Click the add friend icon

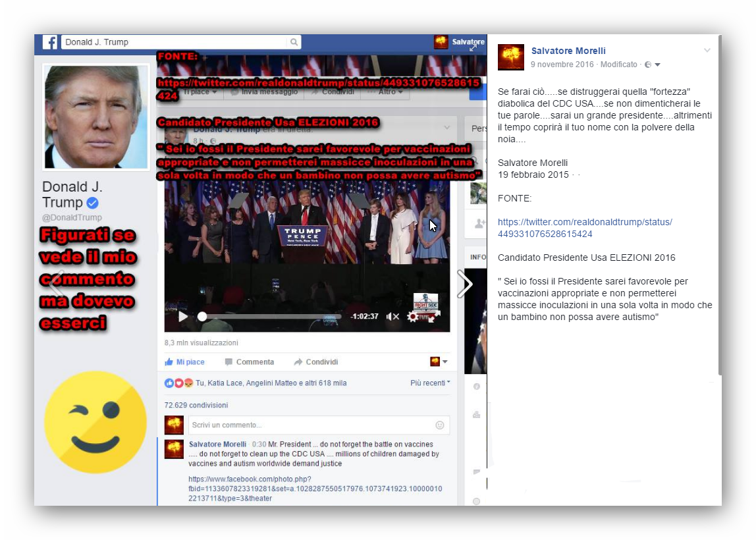(x=479, y=224)
